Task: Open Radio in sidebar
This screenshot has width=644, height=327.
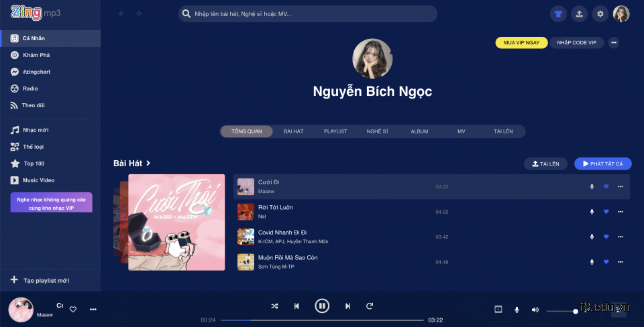Action: point(50,88)
